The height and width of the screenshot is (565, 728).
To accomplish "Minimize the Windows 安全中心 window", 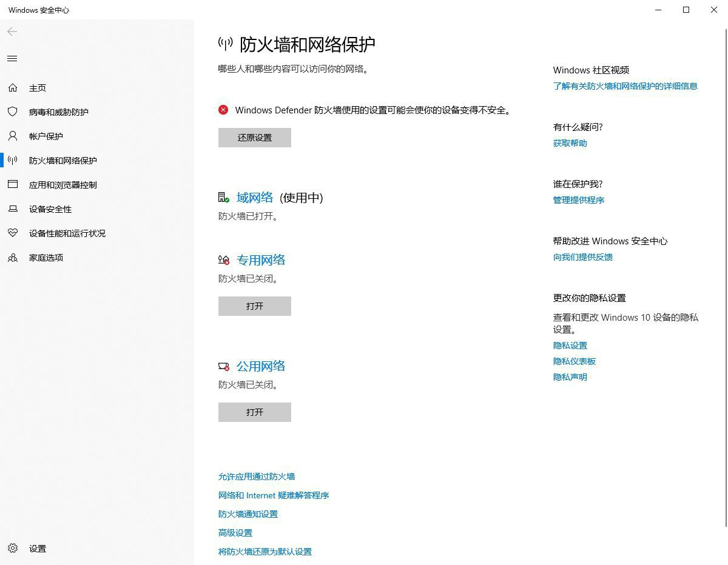I will (x=658, y=10).
